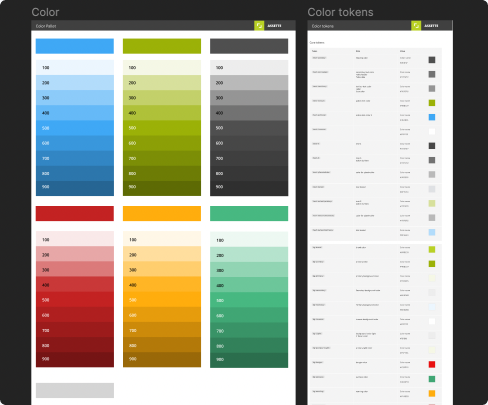Select the red 700 swatch

75,330
